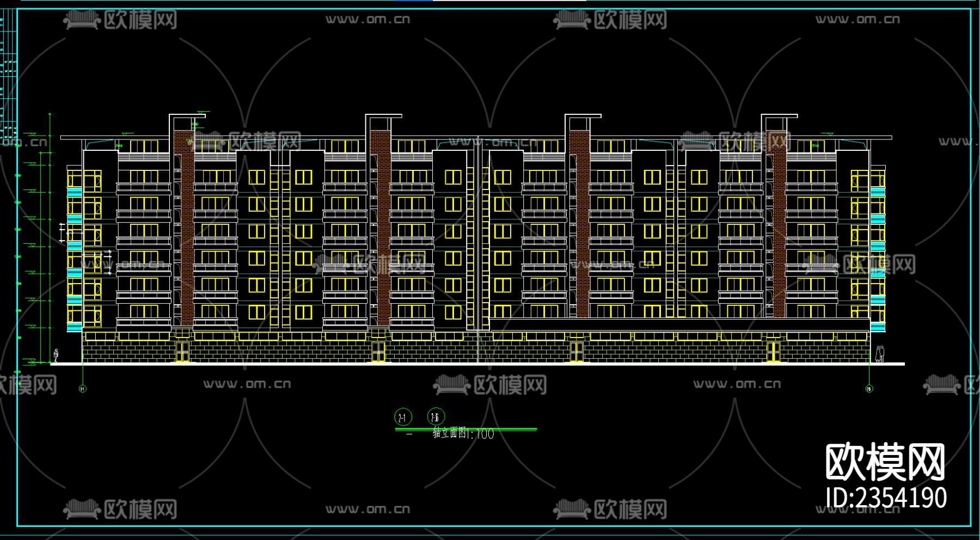Select the axis bubble right of 2-1
The height and width of the screenshot is (540, 980).
436,417
